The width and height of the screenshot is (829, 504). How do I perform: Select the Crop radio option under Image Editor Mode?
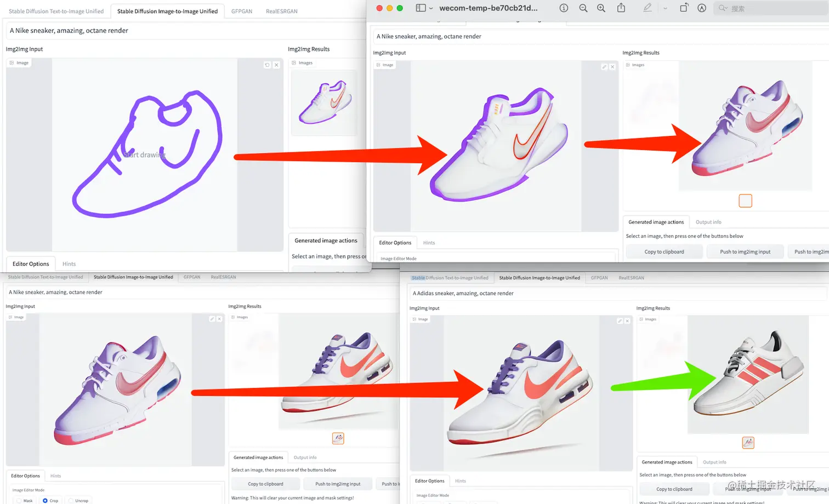click(x=50, y=501)
